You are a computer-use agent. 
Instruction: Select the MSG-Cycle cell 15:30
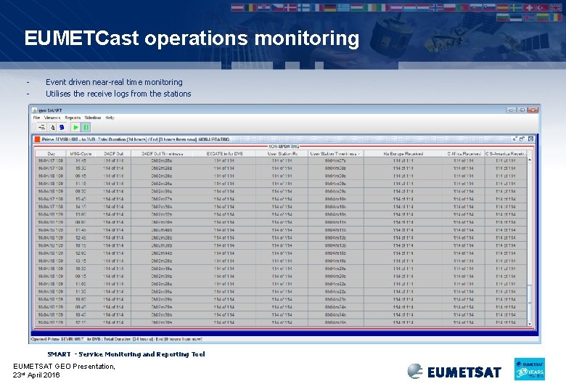[81, 168]
